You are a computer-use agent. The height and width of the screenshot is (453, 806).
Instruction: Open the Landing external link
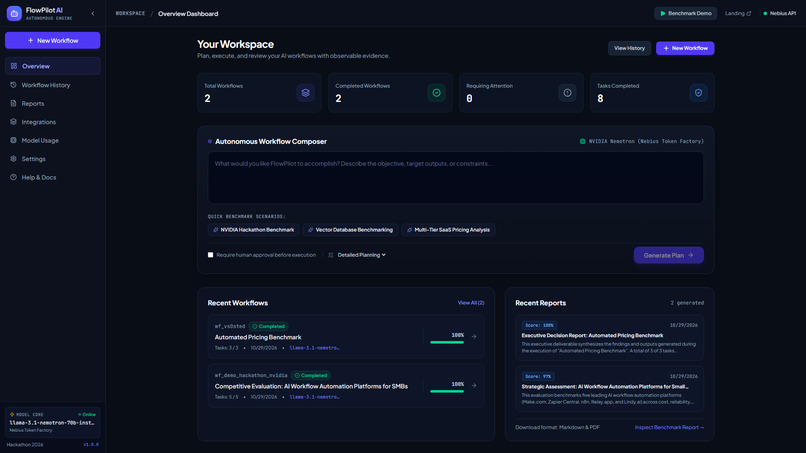738,13
